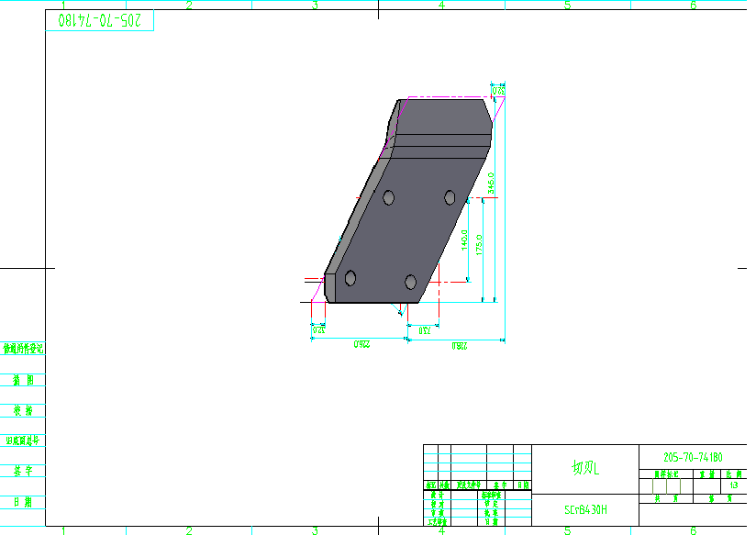Select the rotated drawing number at top-left
Screen dimensions: 756x535
[x=99, y=20]
